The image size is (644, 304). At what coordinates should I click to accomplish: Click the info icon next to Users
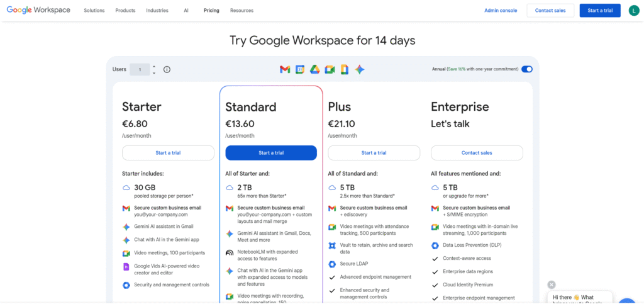point(167,69)
